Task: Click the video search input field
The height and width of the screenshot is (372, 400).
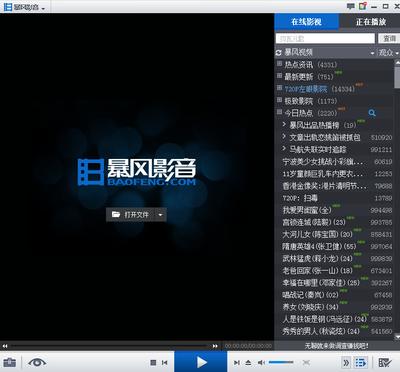Action: tap(325, 38)
